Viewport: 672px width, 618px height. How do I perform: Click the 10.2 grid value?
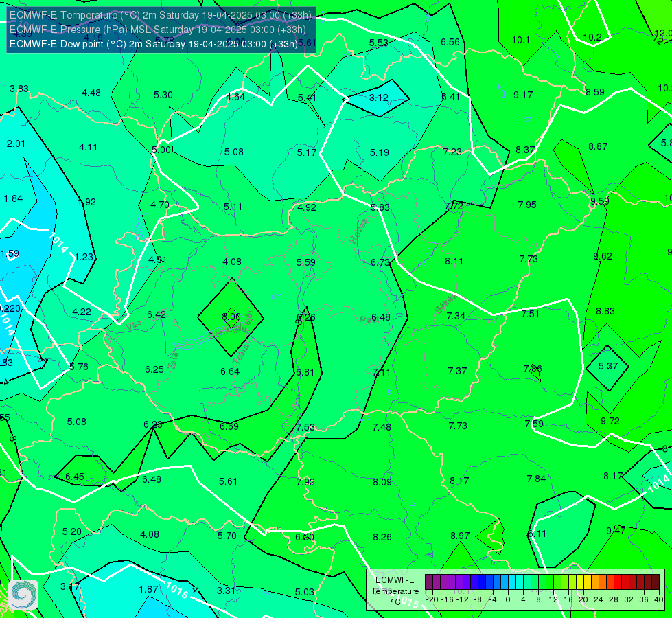(x=592, y=38)
